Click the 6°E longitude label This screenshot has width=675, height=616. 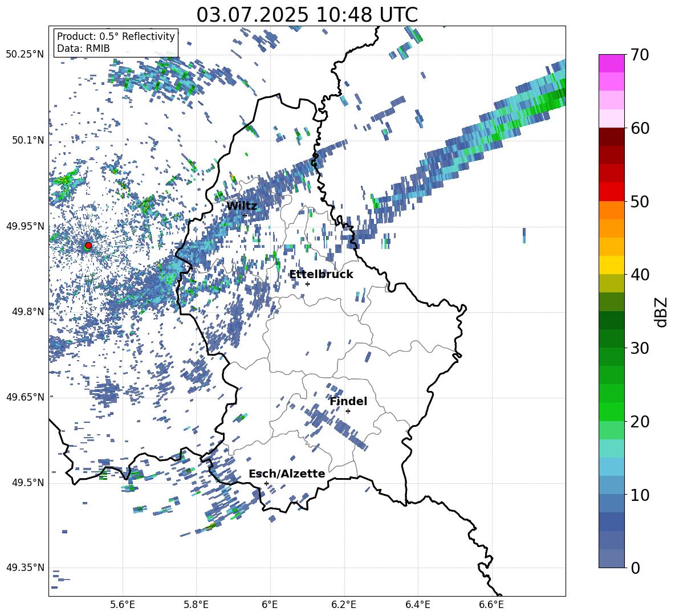click(x=270, y=605)
